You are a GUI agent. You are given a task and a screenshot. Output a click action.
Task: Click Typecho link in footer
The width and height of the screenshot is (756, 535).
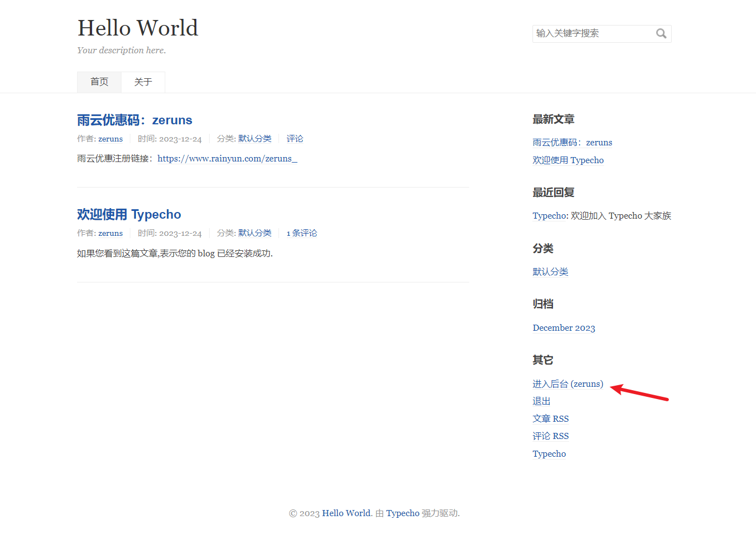pos(403,513)
